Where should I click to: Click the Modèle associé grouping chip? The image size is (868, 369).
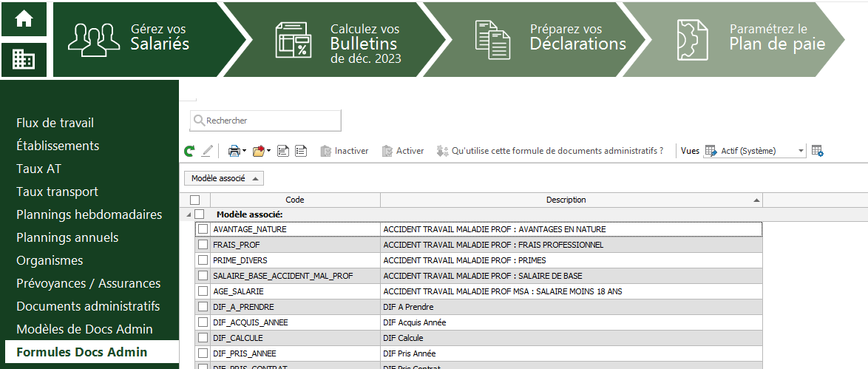pos(224,178)
